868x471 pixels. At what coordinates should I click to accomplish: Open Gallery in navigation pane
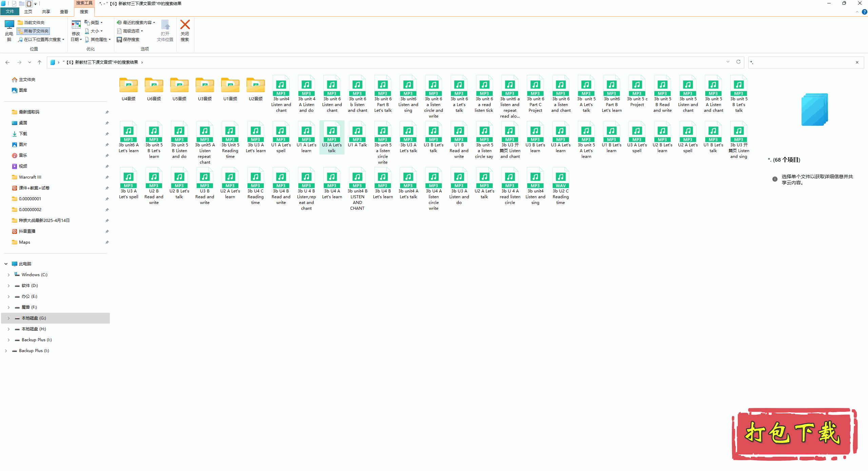pyautogui.click(x=20, y=90)
